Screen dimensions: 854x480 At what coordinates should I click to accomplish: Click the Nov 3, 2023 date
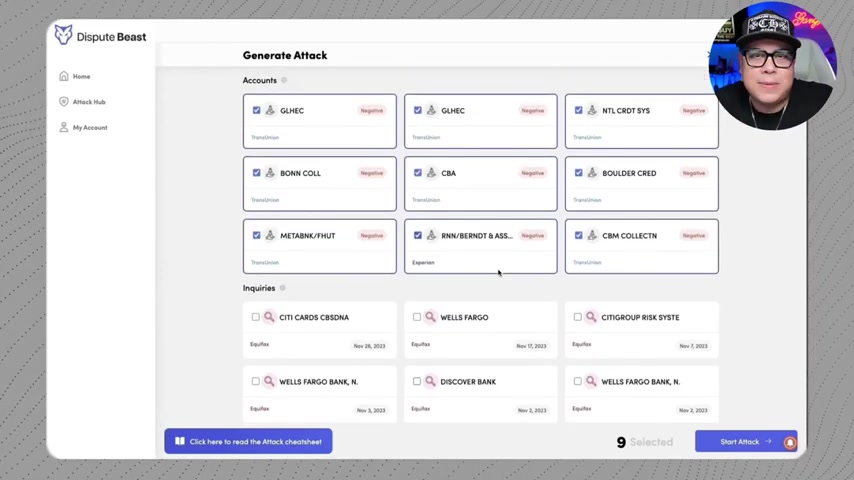point(371,410)
